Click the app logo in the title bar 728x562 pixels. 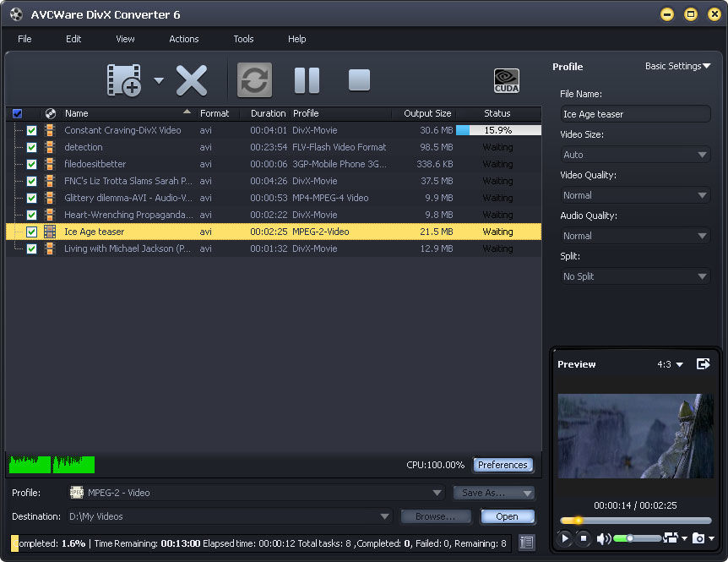point(16,14)
